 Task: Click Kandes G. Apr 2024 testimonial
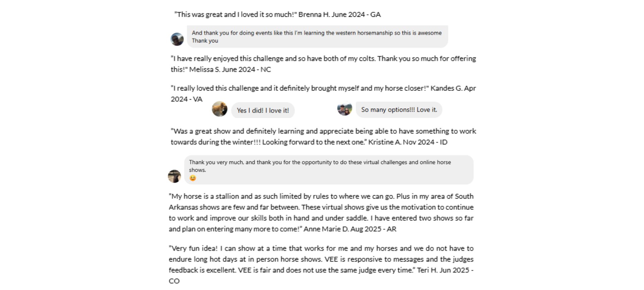(x=323, y=94)
